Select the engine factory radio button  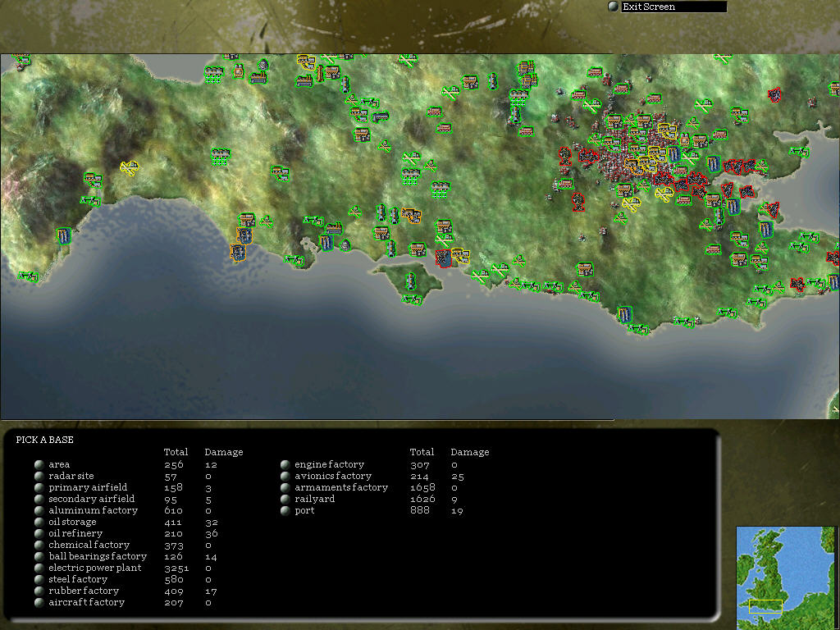point(285,464)
